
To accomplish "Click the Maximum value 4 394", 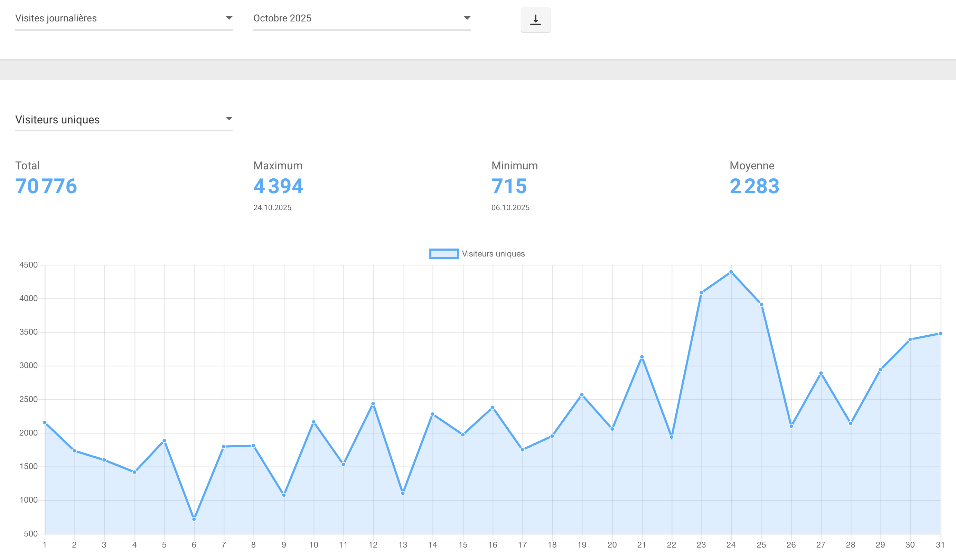I will pos(278,186).
